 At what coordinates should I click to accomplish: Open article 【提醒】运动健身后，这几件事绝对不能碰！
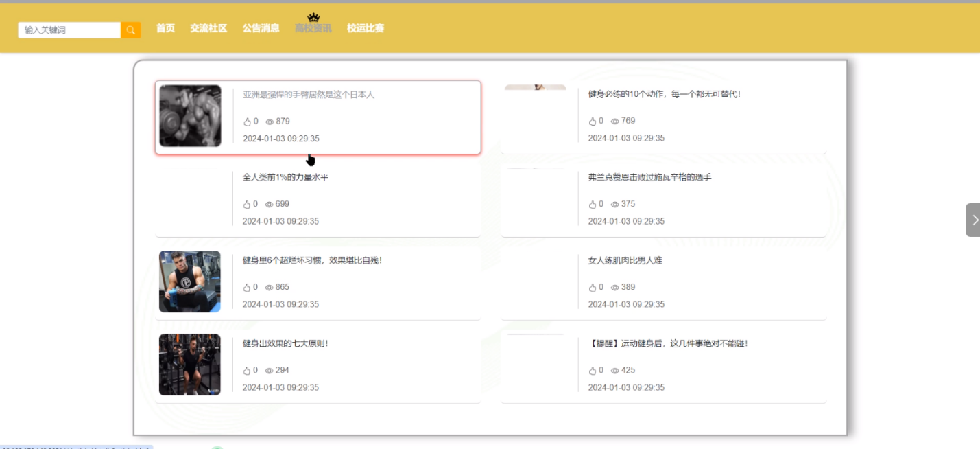tap(668, 343)
